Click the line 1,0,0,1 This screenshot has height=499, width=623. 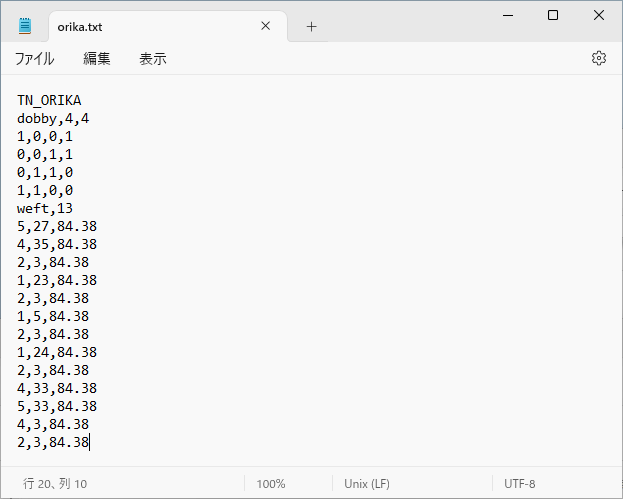point(45,136)
